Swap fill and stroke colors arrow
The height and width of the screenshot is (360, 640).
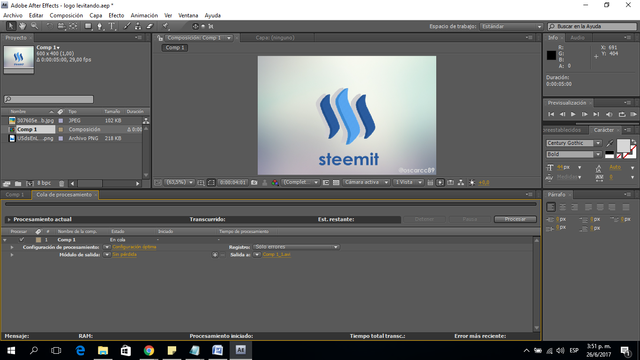[x=633, y=142]
